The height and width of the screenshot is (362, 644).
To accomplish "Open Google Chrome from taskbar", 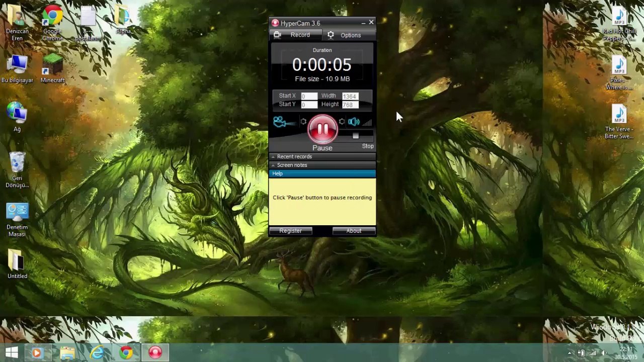I will point(126,352).
